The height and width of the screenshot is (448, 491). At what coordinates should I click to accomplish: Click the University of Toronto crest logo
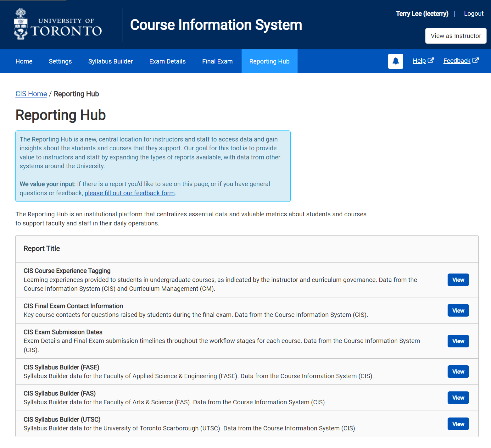pyautogui.click(x=21, y=24)
